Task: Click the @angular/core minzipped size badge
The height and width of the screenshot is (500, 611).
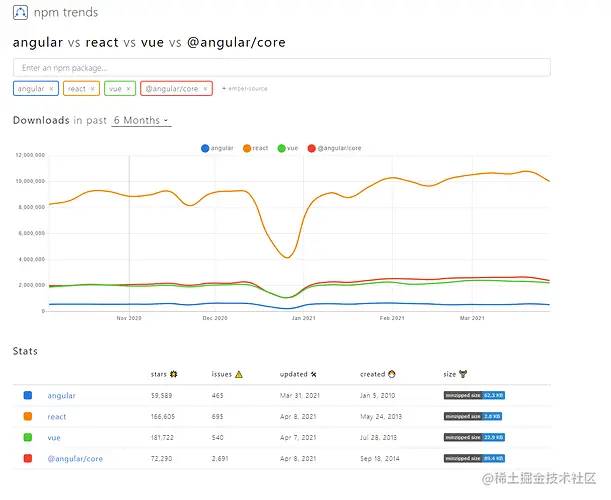Action: [474, 458]
